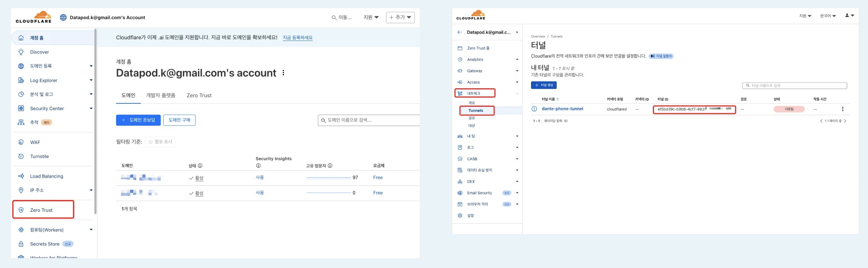Click the 터널 이름으로 검색 search field
The width and height of the screenshot is (868, 268).
(795, 86)
